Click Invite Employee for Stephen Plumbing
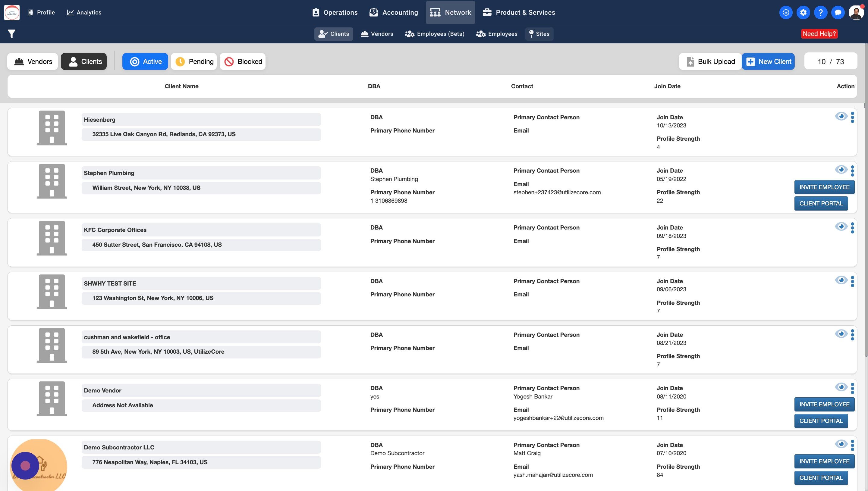Viewport: 868px width, 491px height. click(824, 187)
